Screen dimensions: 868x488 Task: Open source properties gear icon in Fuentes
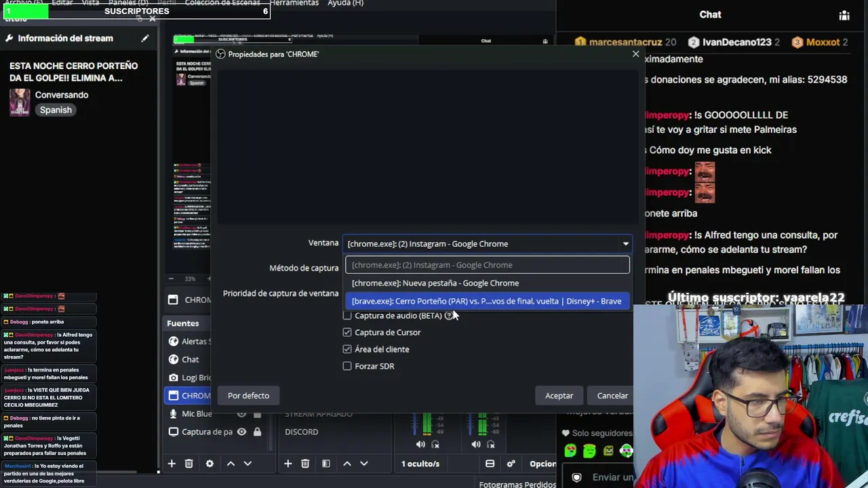point(210,464)
